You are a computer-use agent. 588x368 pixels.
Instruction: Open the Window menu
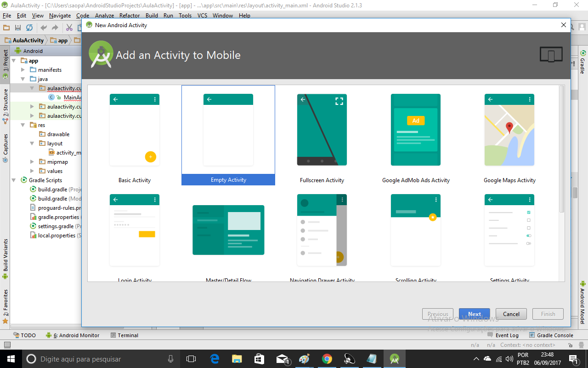pos(223,15)
